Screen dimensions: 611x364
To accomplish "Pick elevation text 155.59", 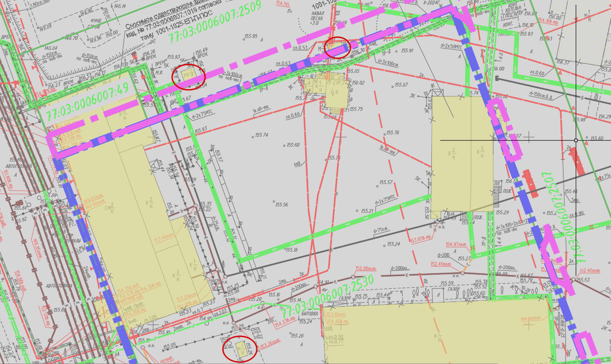I will point(446,283).
